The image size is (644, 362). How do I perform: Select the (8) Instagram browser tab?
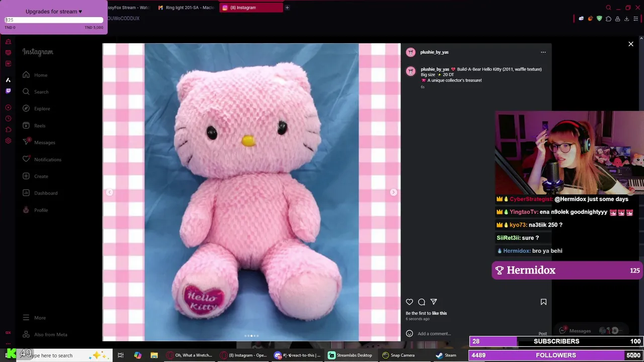coord(250,8)
